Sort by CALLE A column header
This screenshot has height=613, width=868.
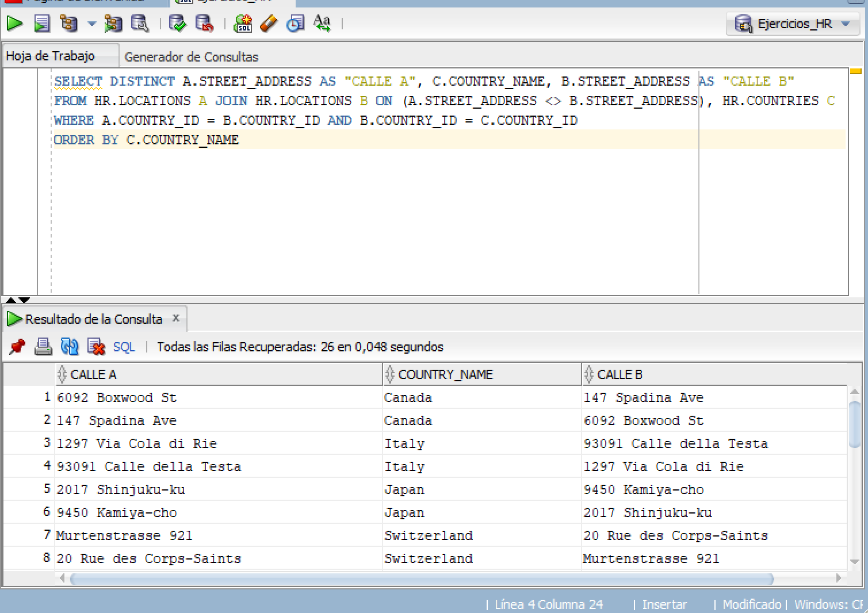pos(219,374)
